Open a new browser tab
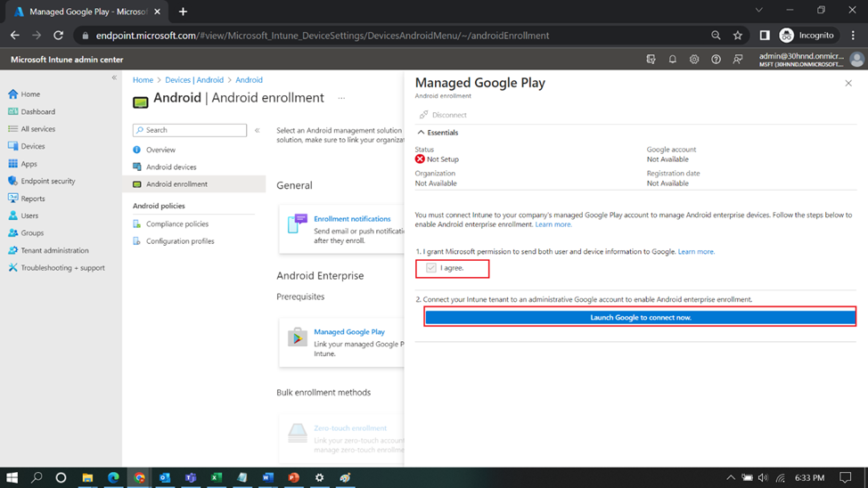 183,12
